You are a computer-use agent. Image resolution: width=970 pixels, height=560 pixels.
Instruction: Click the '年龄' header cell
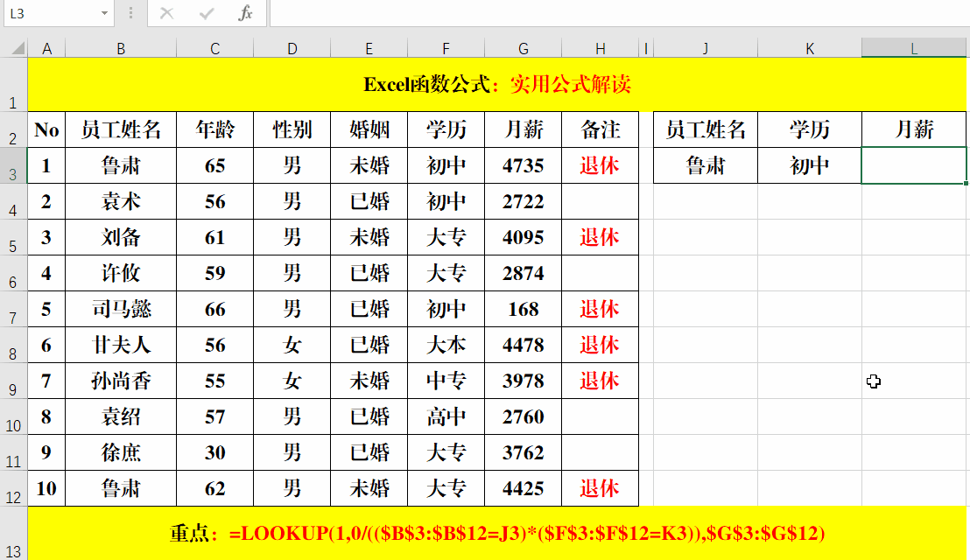coord(214,129)
